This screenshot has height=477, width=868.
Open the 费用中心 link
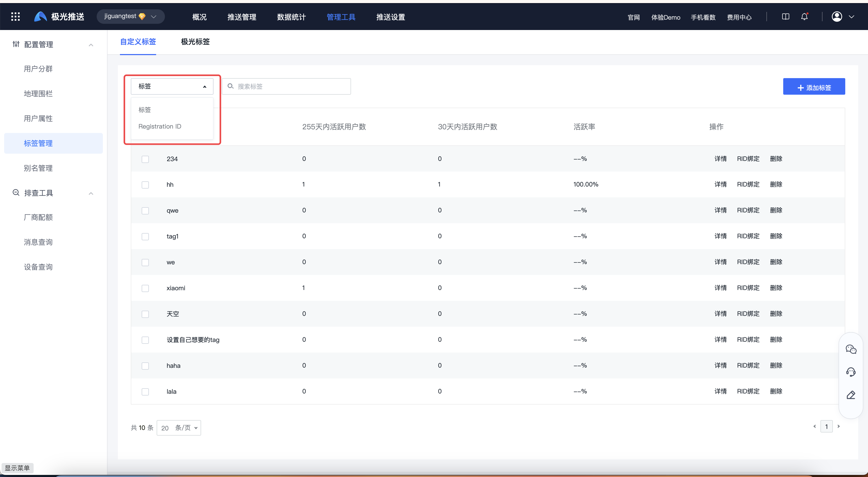coord(739,17)
